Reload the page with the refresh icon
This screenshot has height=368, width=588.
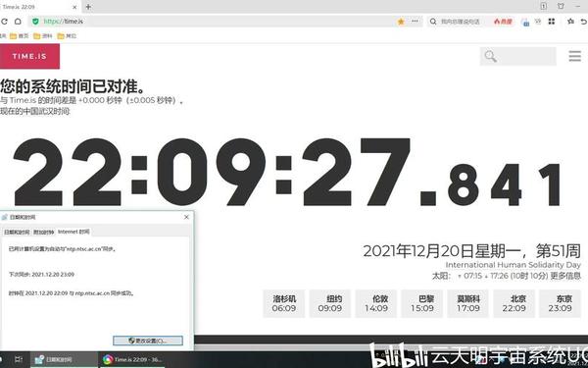pos(4,22)
